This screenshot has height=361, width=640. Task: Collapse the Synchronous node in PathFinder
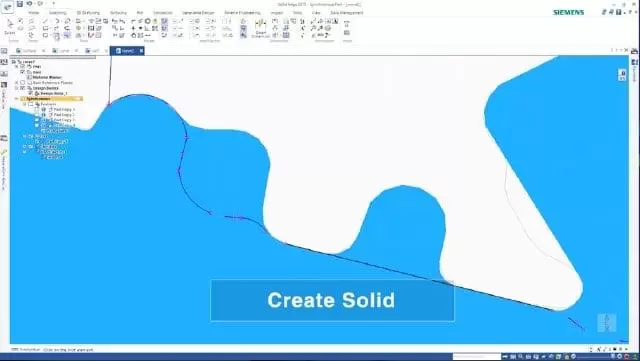[17, 98]
